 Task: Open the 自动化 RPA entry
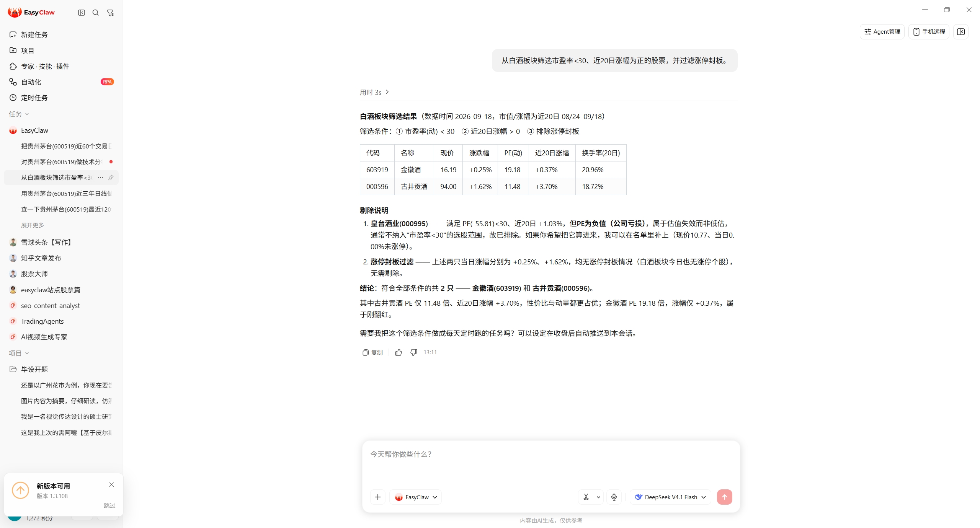pyautogui.click(x=61, y=82)
